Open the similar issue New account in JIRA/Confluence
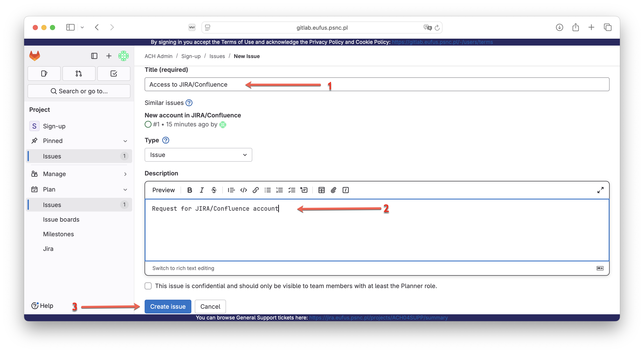This screenshot has height=353, width=644. tap(193, 115)
